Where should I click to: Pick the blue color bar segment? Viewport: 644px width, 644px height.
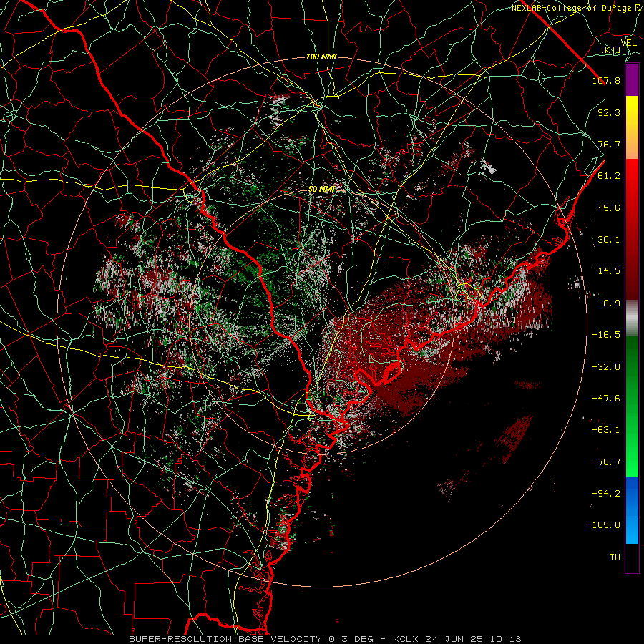tap(632, 510)
